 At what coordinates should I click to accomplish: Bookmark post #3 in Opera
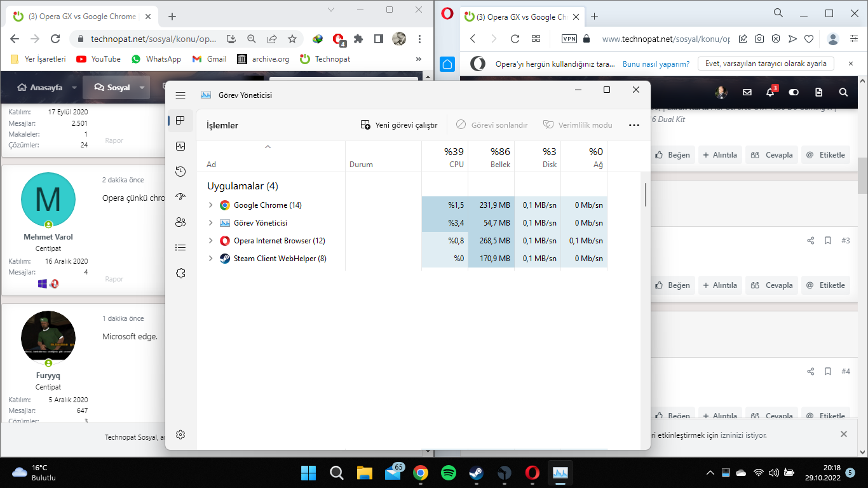(828, 241)
